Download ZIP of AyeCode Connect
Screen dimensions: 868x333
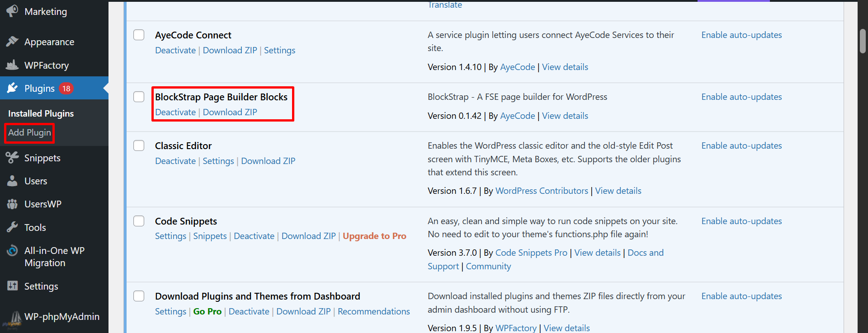(x=230, y=50)
